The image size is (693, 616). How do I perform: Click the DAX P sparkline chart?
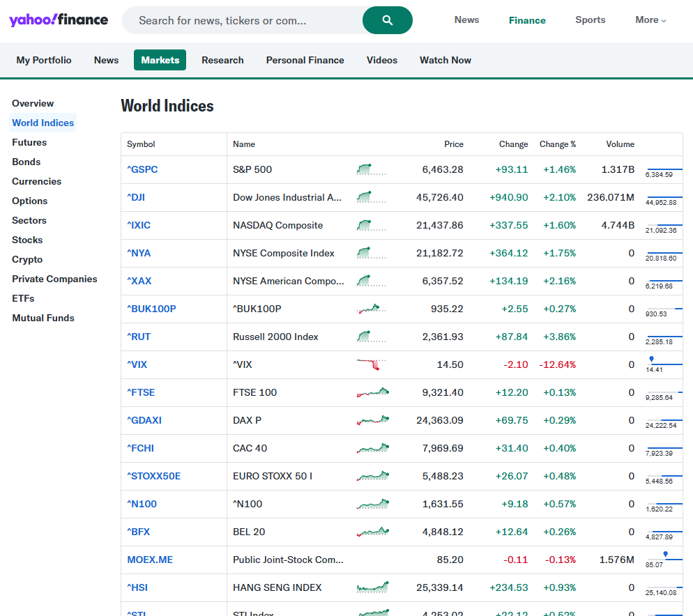tap(372, 420)
